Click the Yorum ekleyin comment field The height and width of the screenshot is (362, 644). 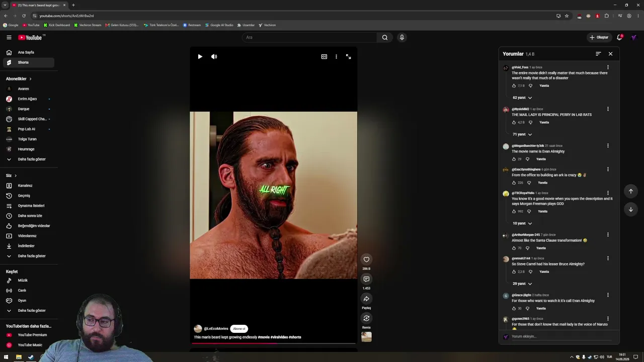pyautogui.click(x=562, y=336)
